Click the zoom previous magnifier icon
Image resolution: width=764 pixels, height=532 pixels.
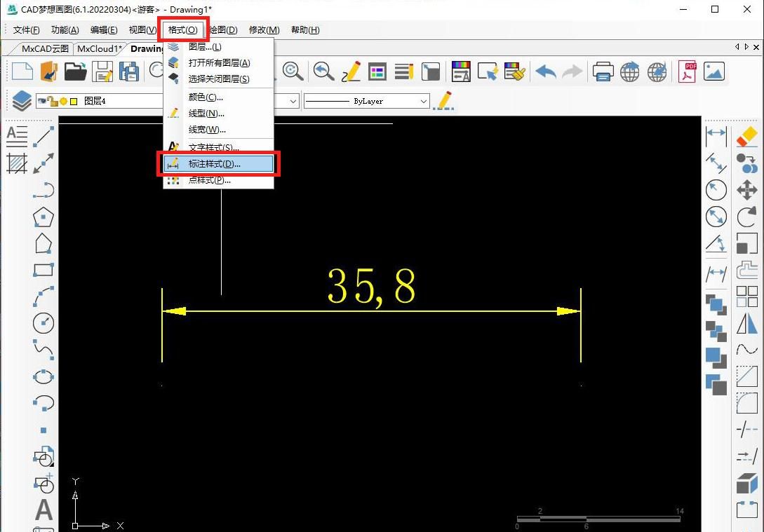[x=323, y=71]
